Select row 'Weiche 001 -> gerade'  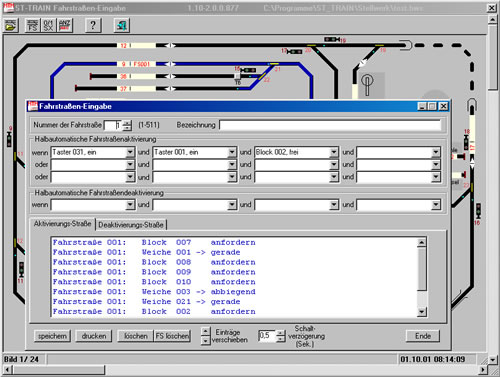pyautogui.click(x=147, y=252)
